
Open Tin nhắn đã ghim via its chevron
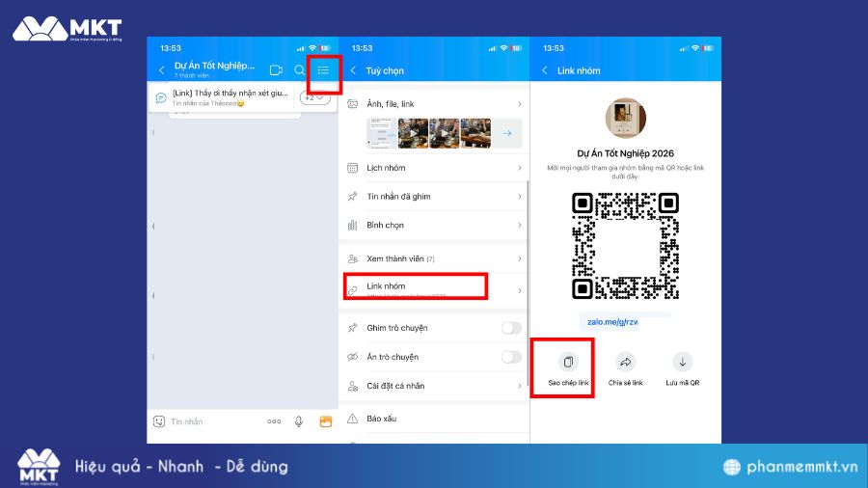point(520,197)
